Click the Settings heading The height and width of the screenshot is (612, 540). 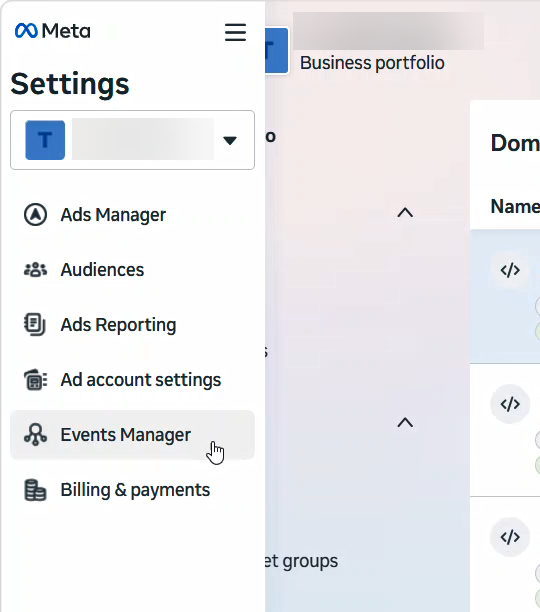click(70, 84)
